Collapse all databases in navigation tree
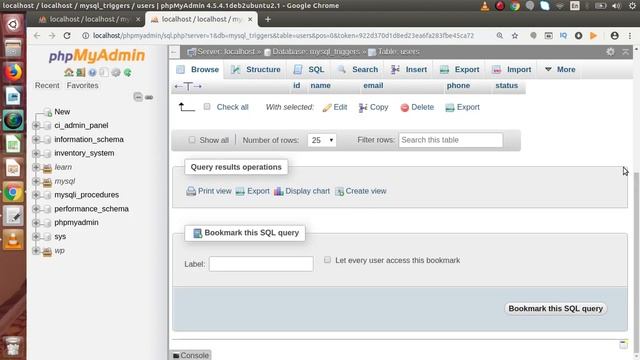This screenshot has width=640, height=360. (138, 97)
